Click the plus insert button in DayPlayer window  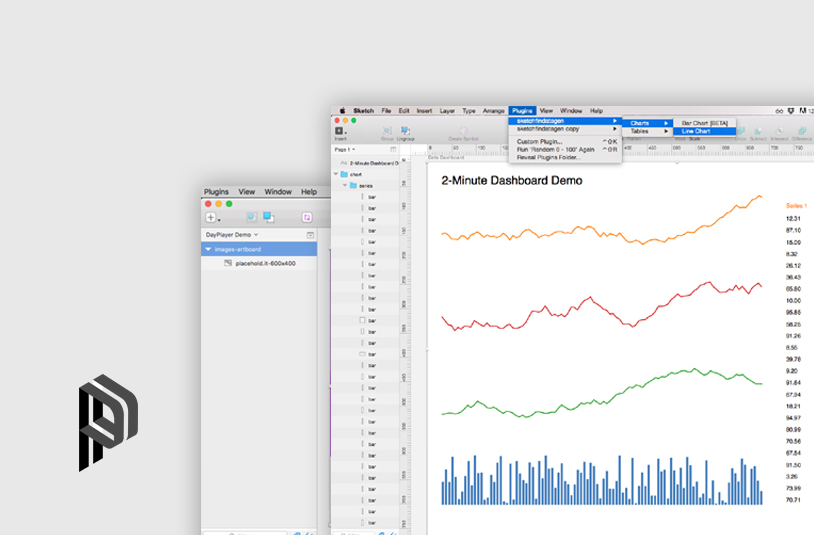click(212, 217)
